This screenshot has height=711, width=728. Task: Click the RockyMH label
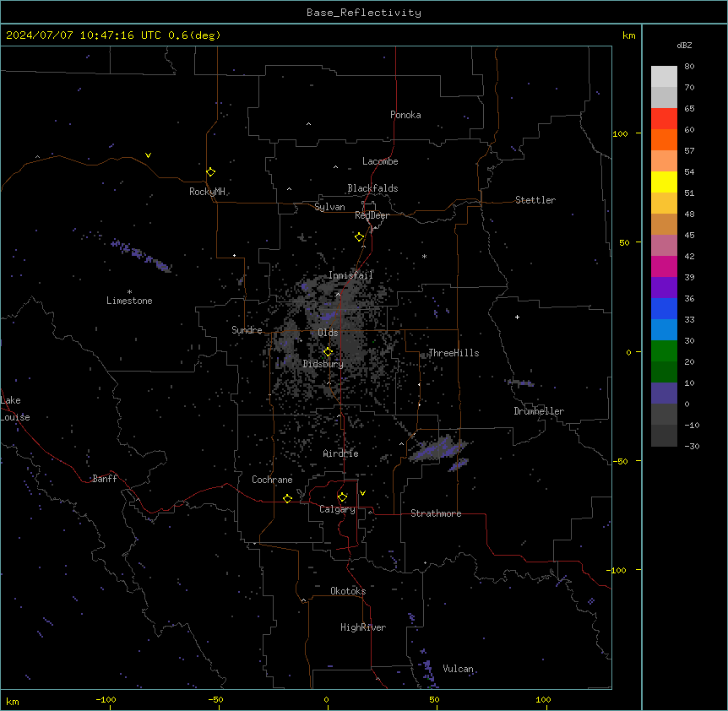click(x=207, y=191)
